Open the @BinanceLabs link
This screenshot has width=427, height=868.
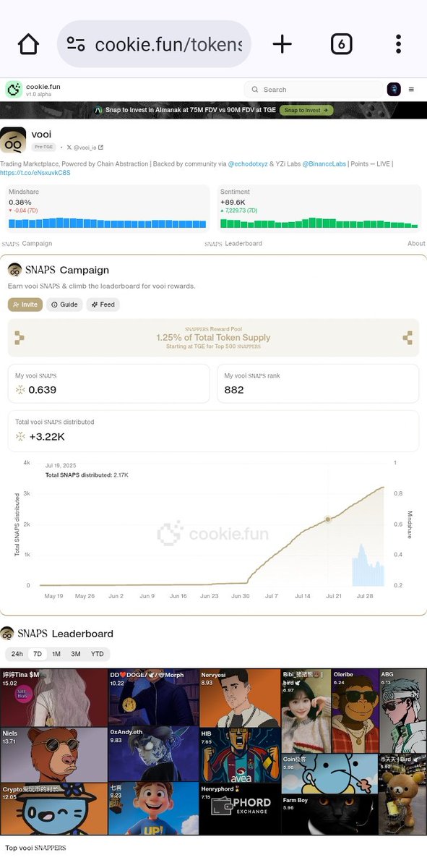326,164
